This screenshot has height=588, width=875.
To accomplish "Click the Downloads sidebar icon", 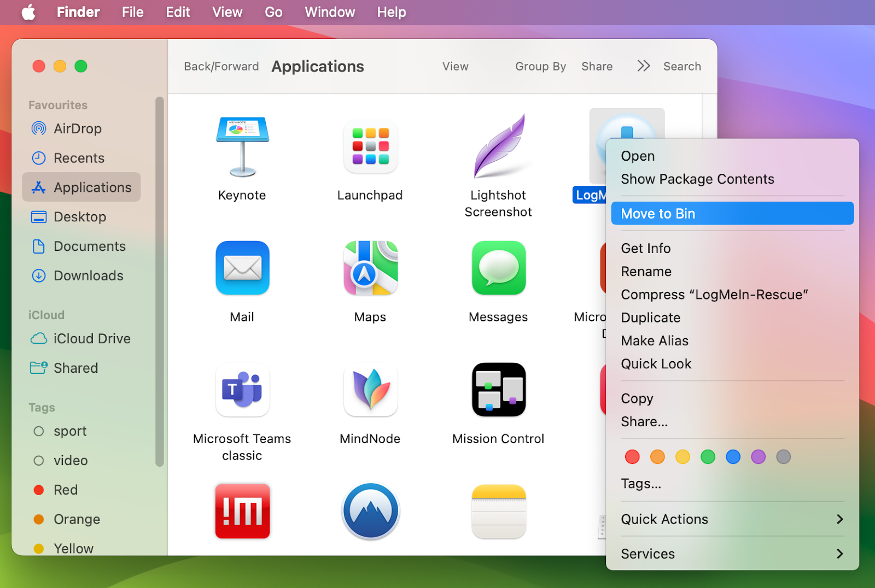I will 39,275.
